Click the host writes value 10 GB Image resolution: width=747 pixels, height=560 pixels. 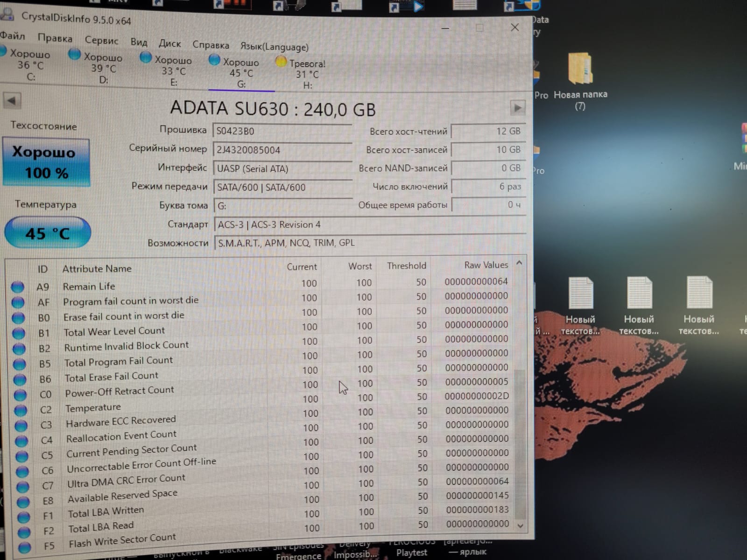pos(488,149)
